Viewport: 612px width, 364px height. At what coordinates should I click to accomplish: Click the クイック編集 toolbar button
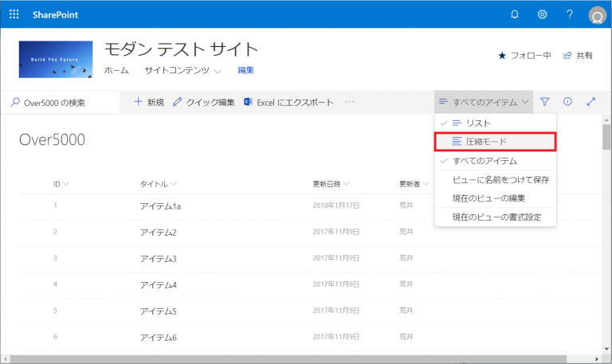coord(203,102)
